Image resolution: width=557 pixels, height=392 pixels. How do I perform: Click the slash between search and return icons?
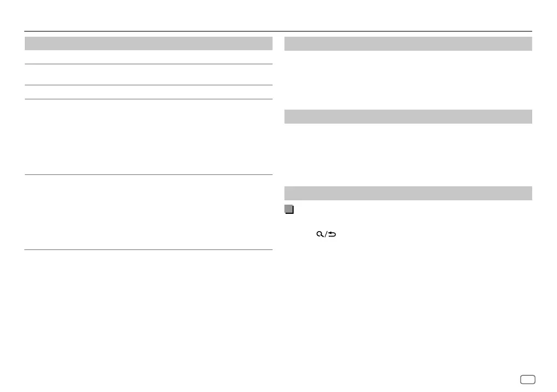click(326, 234)
